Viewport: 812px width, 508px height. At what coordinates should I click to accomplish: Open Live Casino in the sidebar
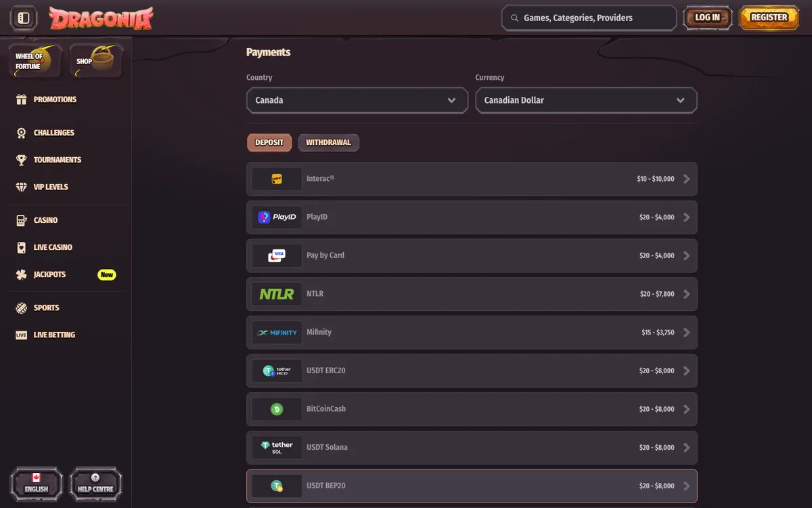(53, 247)
